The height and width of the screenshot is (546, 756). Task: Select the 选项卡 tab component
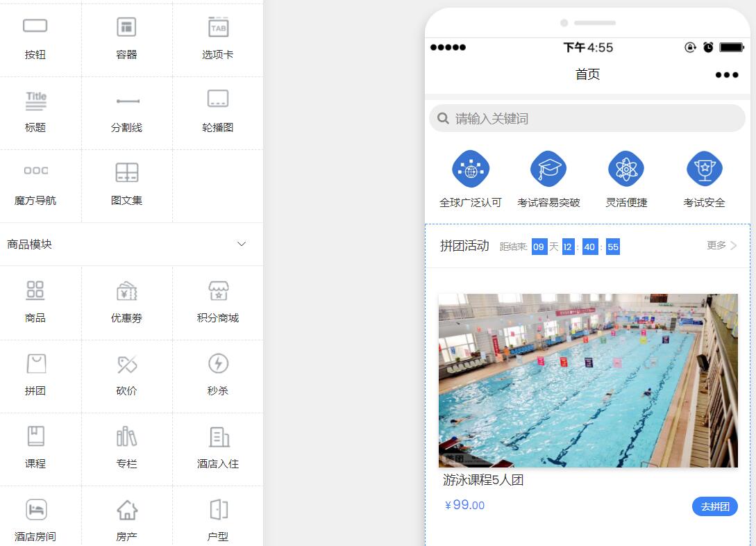[x=218, y=40]
